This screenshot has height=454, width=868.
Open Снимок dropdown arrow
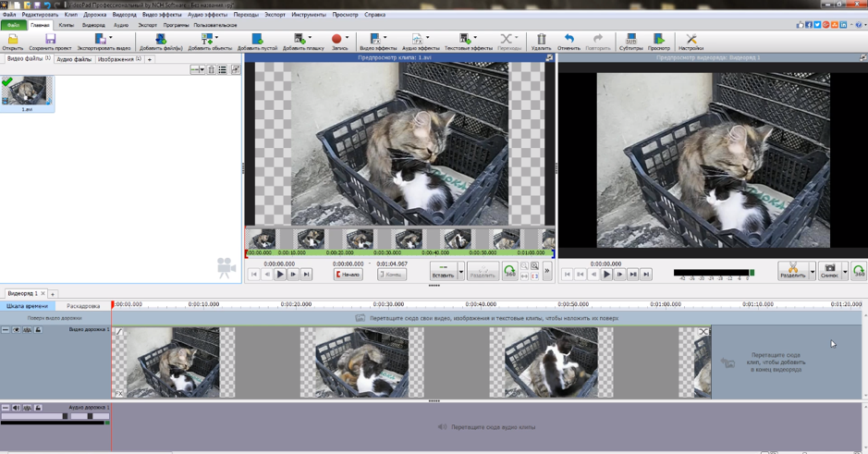[x=845, y=271]
